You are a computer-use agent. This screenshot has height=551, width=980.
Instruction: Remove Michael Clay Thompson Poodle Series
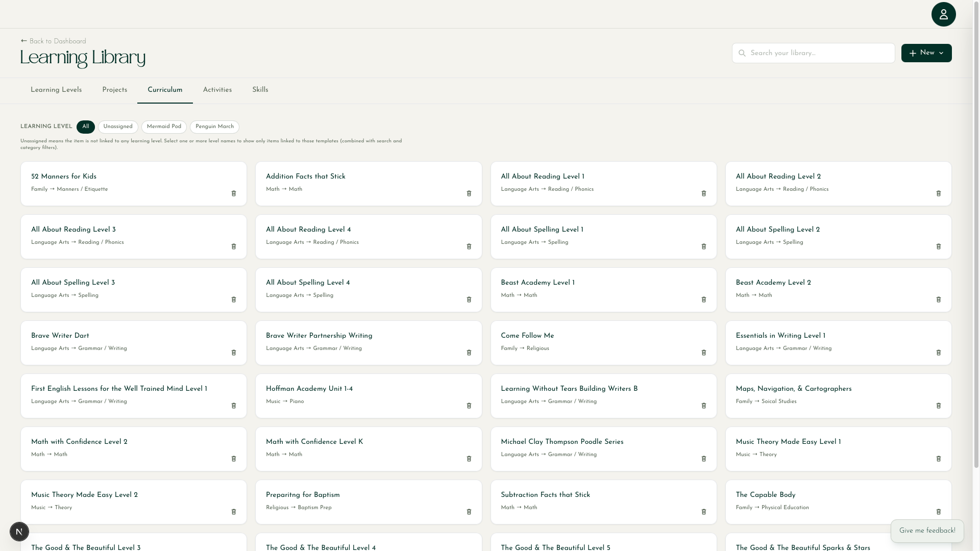point(704,459)
